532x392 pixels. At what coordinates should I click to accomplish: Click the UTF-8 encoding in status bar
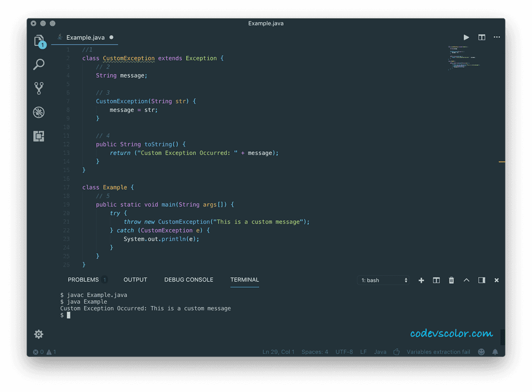(344, 352)
